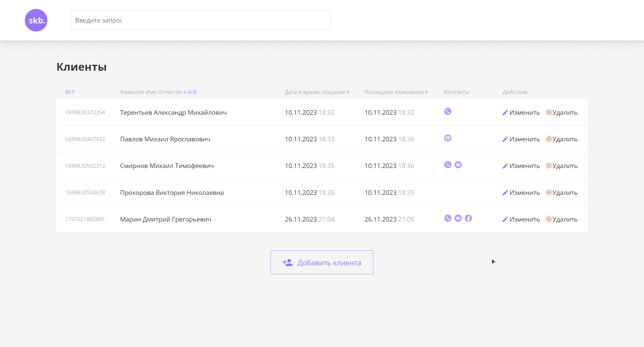Focus the Введите запрос search field
644x347 pixels.
[x=200, y=20]
